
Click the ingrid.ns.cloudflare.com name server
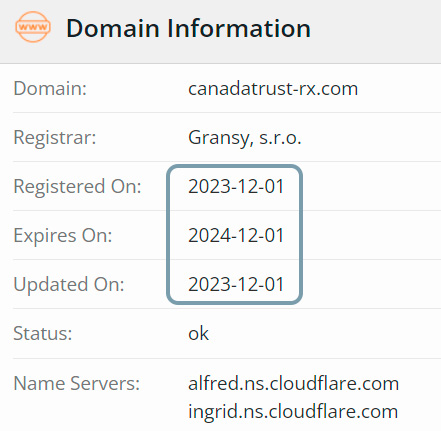pos(293,412)
